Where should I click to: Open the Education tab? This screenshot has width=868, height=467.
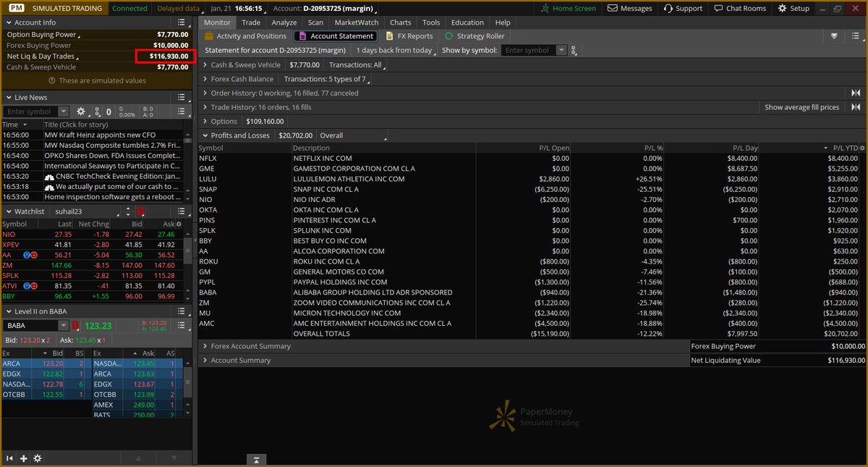(x=467, y=22)
